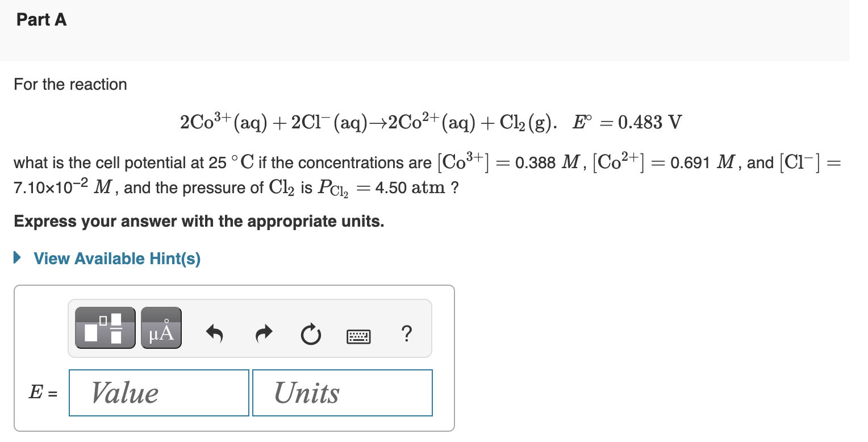This screenshot has height=442, width=868.
Task: Click the redo curved arrow icon
Action: tap(263, 335)
